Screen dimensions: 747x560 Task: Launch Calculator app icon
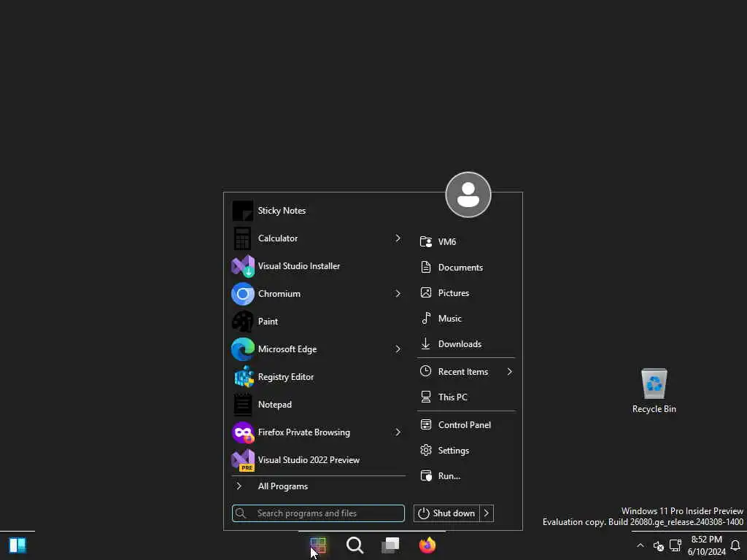point(242,238)
